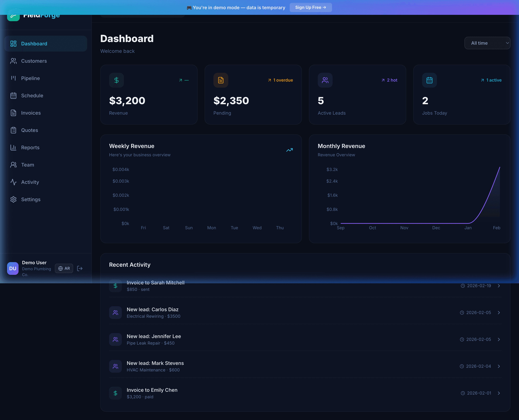The height and width of the screenshot is (420, 519).
Task: Open the All time filter dropdown
Action: pyautogui.click(x=487, y=43)
